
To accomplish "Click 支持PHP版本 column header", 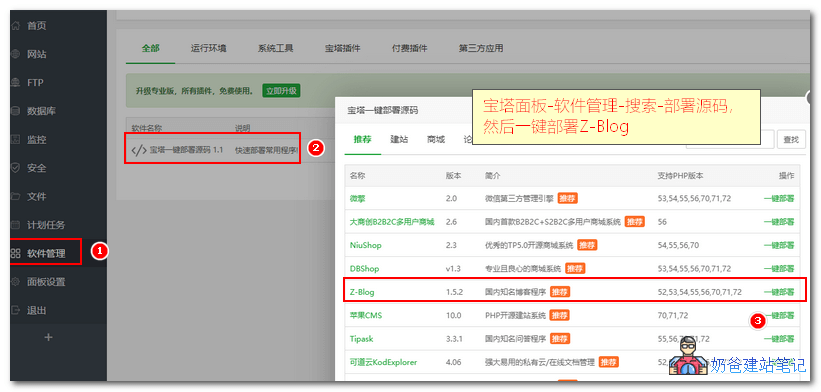I will (680, 176).
